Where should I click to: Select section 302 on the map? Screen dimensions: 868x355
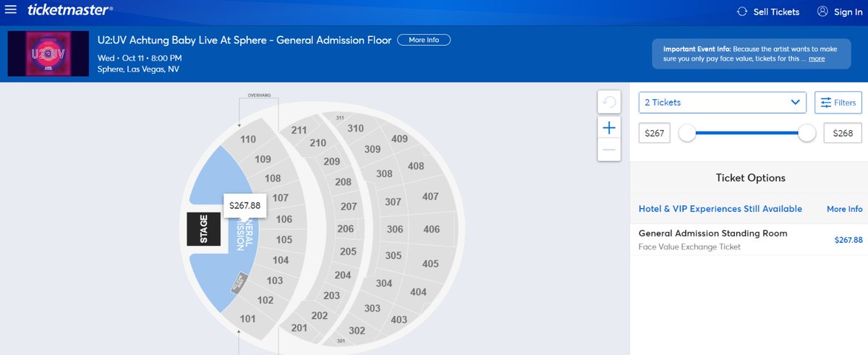click(x=357, y=330)
